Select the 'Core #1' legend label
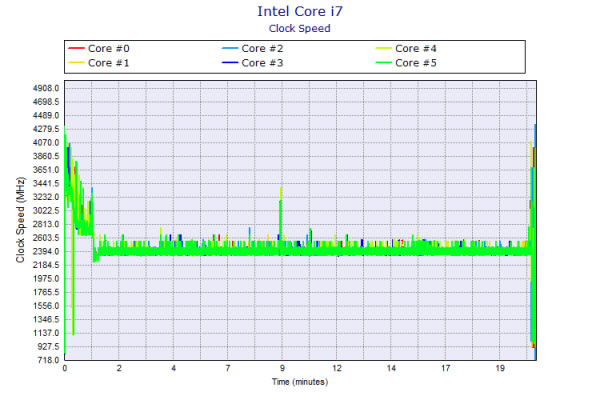Screen dimensions: 600x400 pyautogui.click(x=109, y=63)
